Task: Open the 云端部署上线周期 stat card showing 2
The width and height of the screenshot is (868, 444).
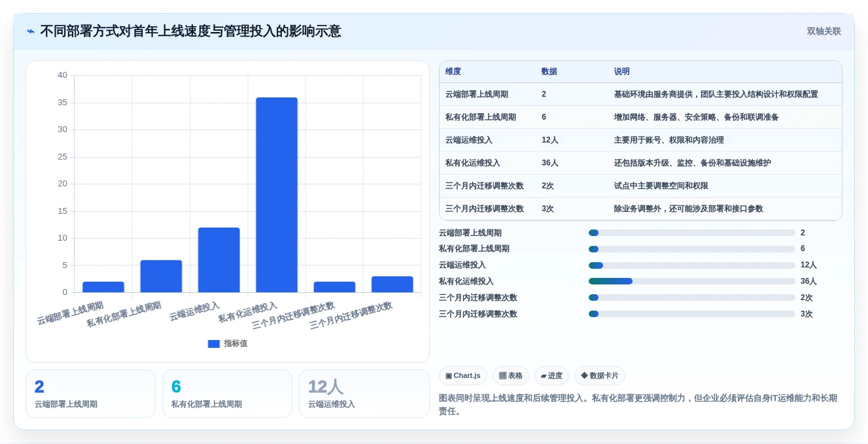Action: click(90, 394)
